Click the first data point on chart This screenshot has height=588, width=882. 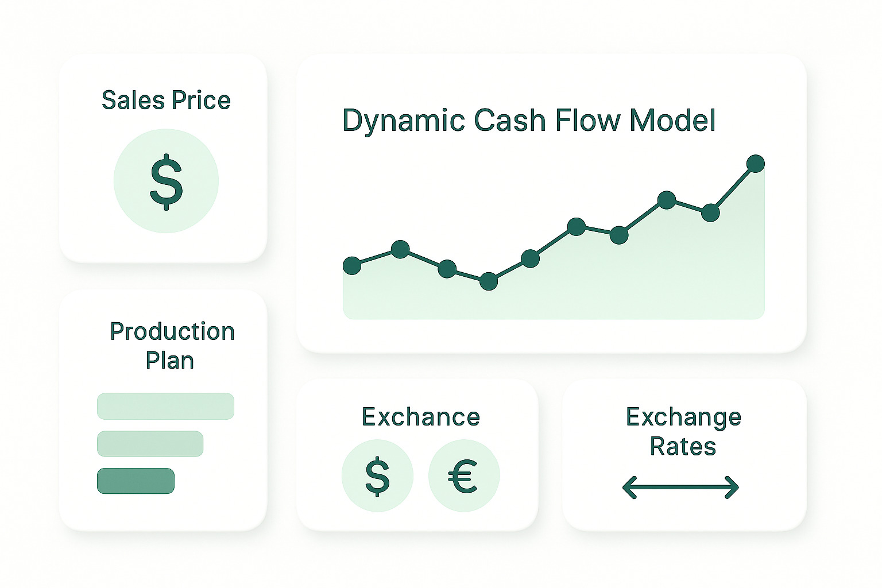(352, 265)
